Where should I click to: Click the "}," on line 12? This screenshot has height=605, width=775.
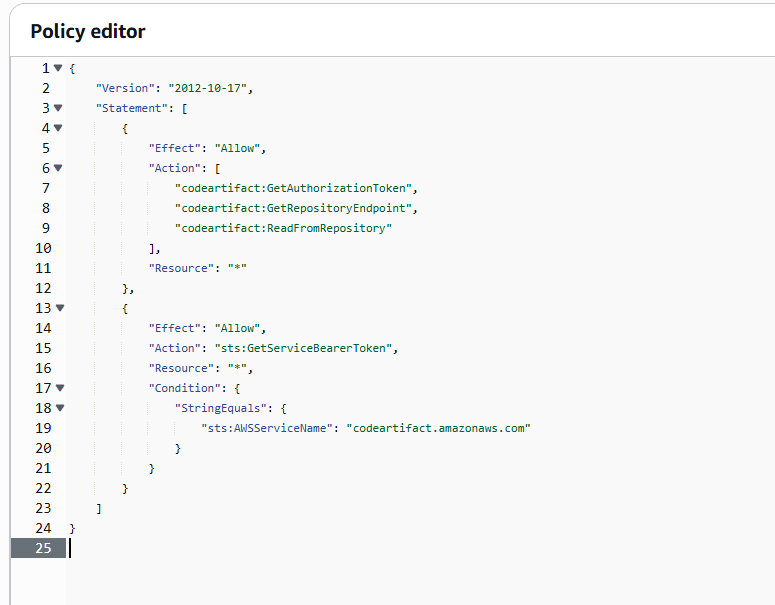click(x=128, y=288)
